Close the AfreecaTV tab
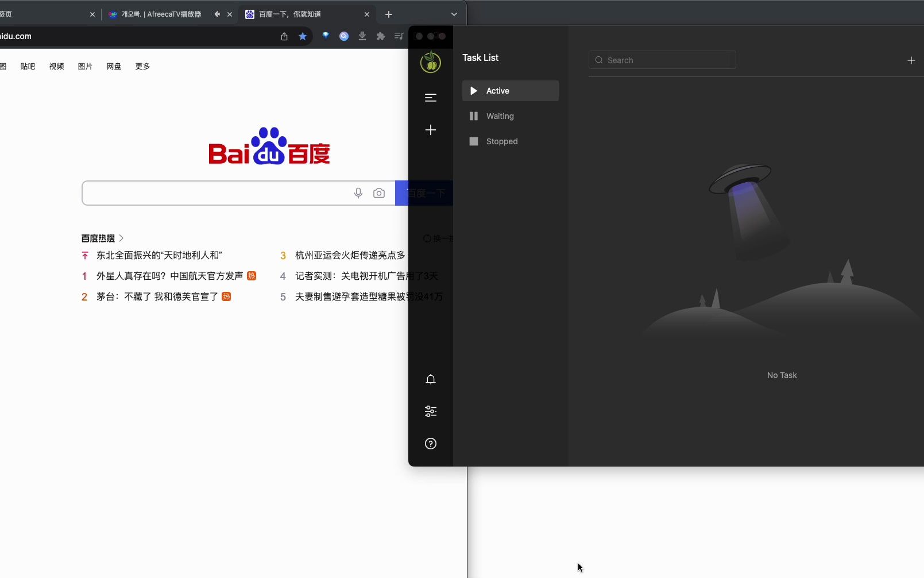The height and width of the screenshot is (578, 924). point(230,14)
